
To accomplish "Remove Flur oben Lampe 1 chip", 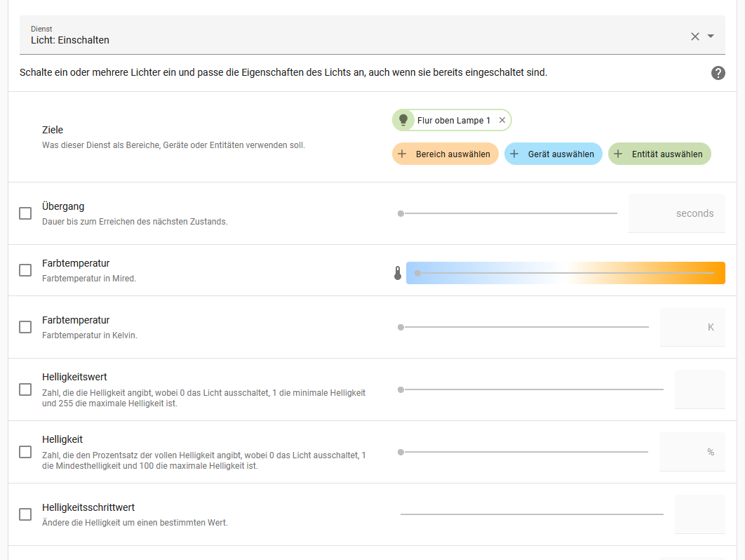I will (502, 121).
